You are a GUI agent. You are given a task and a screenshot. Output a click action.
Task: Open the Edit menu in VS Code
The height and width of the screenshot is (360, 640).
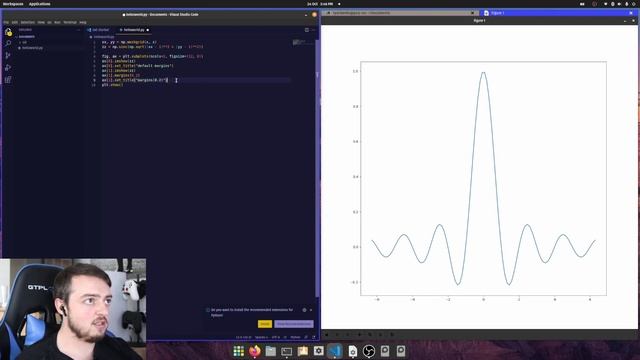coord(15,22)
